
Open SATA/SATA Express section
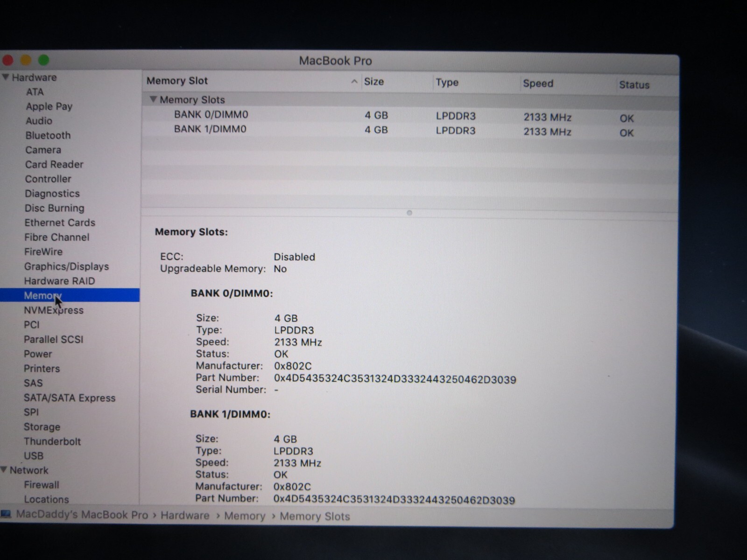click(70, 398)
